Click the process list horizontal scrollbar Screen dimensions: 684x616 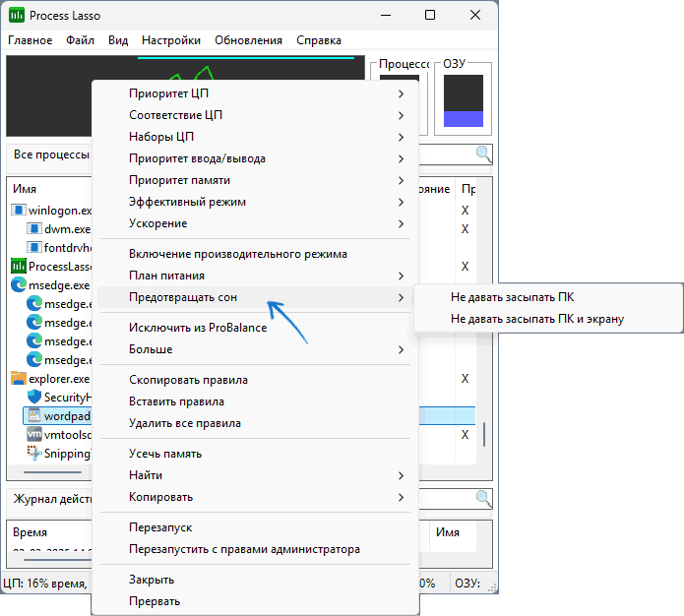(x=52, y=472)
